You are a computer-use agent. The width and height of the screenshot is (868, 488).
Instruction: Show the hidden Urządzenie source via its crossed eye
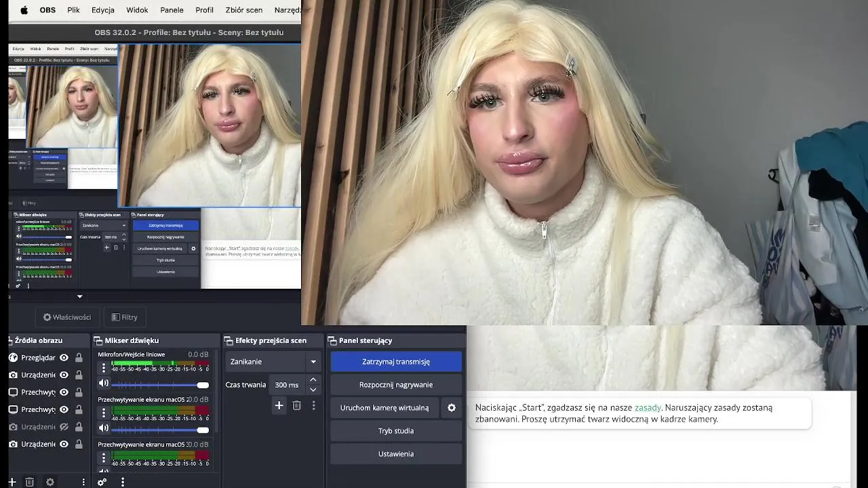(x=64, y=427)
